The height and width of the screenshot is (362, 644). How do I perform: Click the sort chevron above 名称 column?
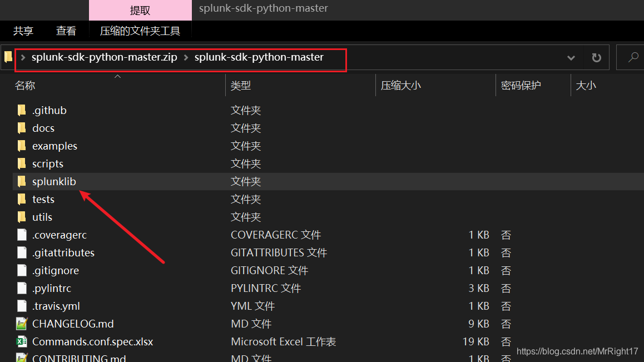(x=117, y=76)
